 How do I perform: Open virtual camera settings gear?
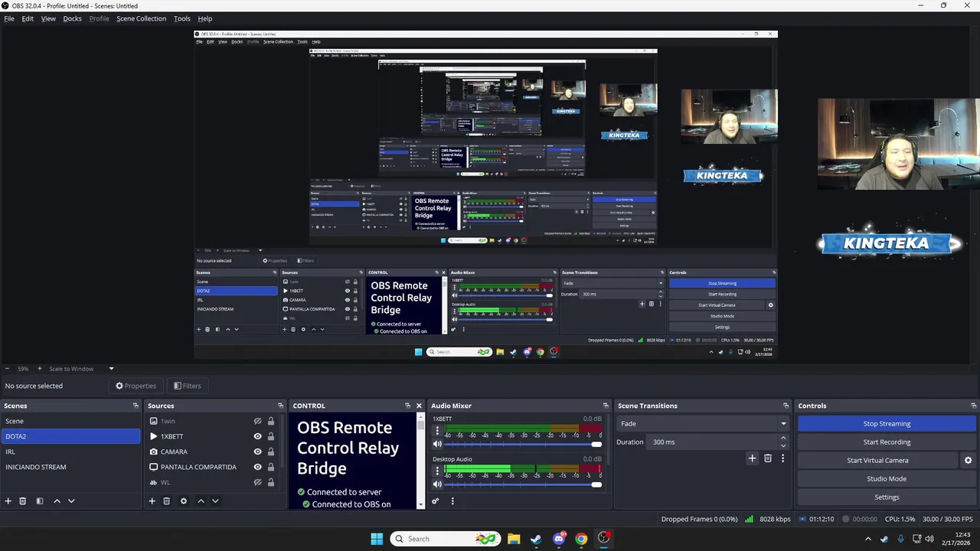[968, 461]
